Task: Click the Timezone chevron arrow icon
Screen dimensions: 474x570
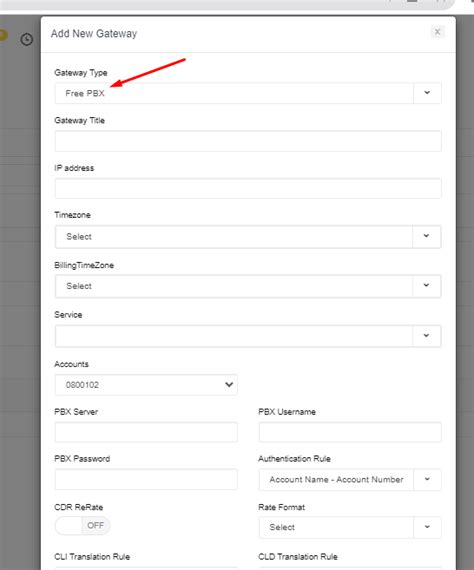Action: tap(426, 236)
